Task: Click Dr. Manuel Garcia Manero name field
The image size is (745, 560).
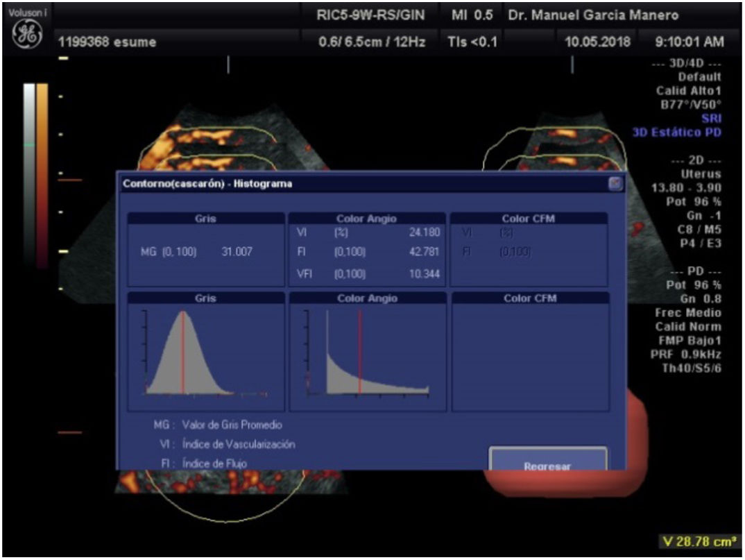Action: tap(593, 15)
